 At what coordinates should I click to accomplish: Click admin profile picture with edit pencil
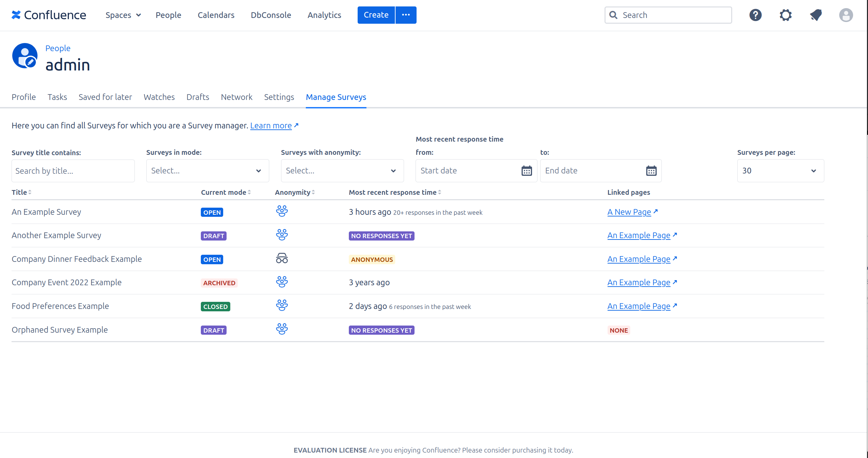(25, 56)
